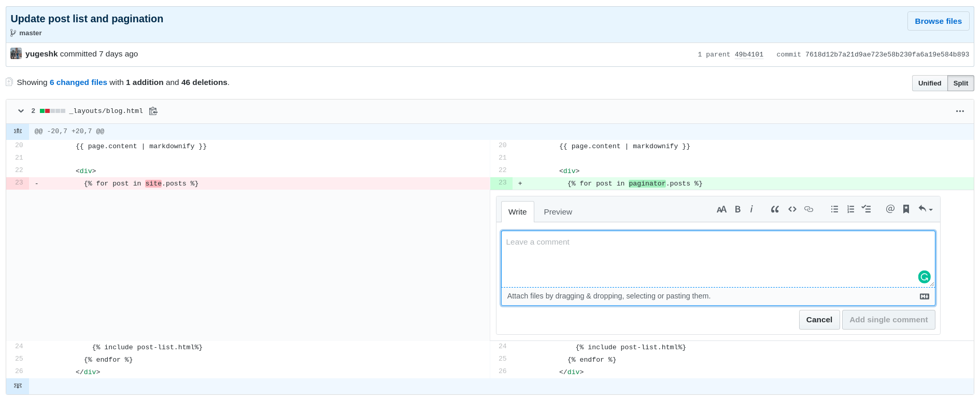This screenshot has width=980, height=399.
Task: Click the attach files drop area
Action: 718,296
